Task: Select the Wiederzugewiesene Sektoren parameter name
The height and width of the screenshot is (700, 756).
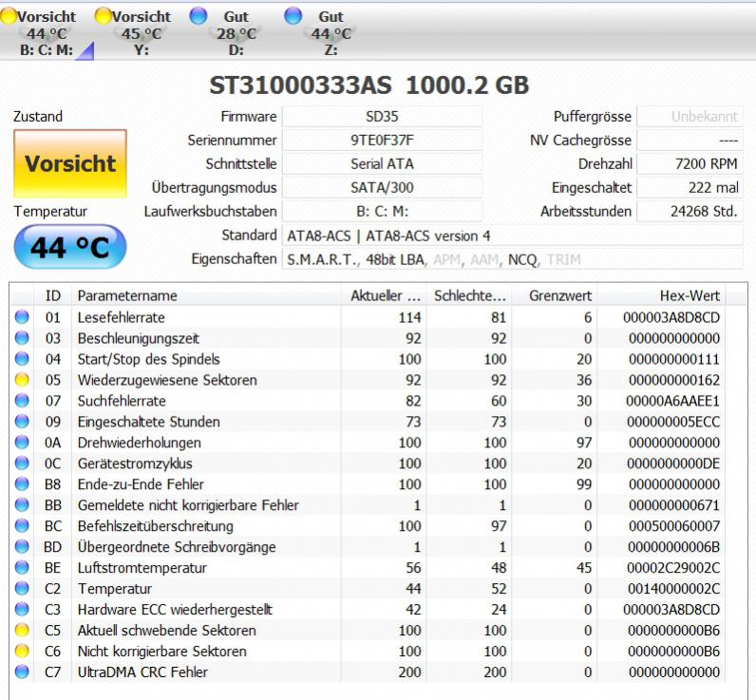Action: pyautogui.click(x=167, y=380)
